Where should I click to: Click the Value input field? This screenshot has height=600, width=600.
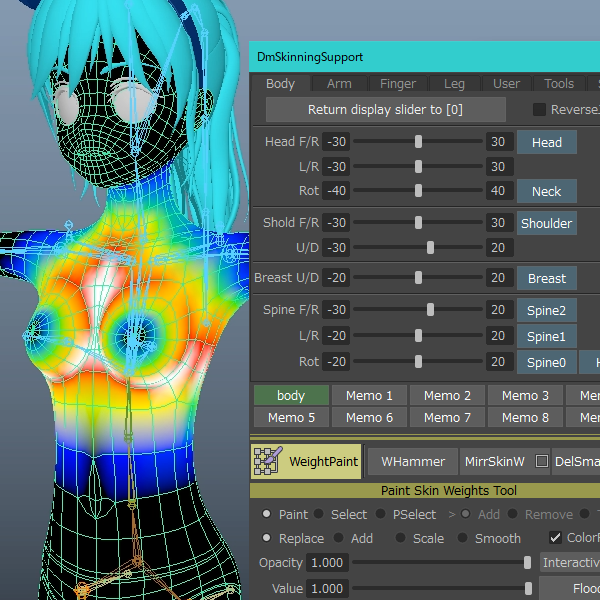327,589
